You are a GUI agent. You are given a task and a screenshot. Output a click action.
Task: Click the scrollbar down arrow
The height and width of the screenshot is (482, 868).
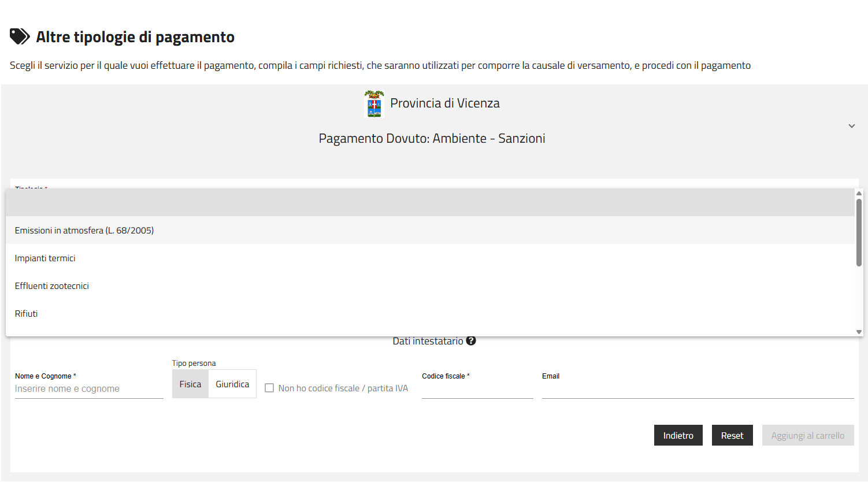click(859, 332)
